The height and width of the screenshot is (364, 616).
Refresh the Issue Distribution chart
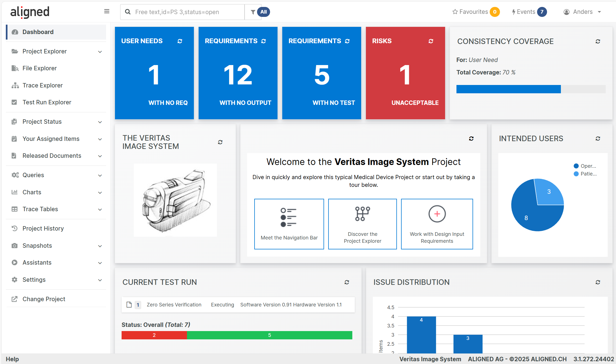(598, 282)
